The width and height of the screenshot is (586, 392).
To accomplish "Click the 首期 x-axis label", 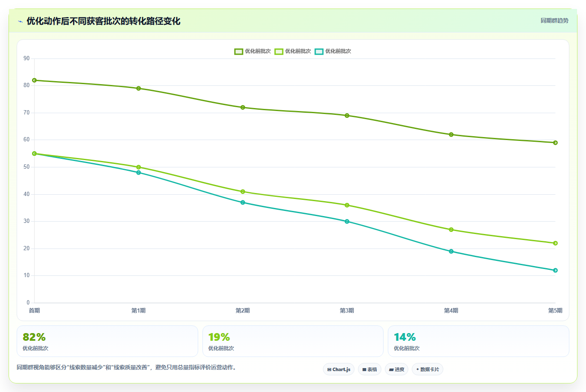I will click(34, 310).
